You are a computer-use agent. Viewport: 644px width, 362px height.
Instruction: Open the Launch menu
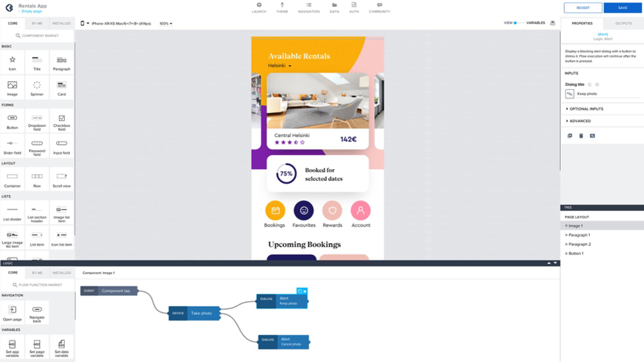259,8
